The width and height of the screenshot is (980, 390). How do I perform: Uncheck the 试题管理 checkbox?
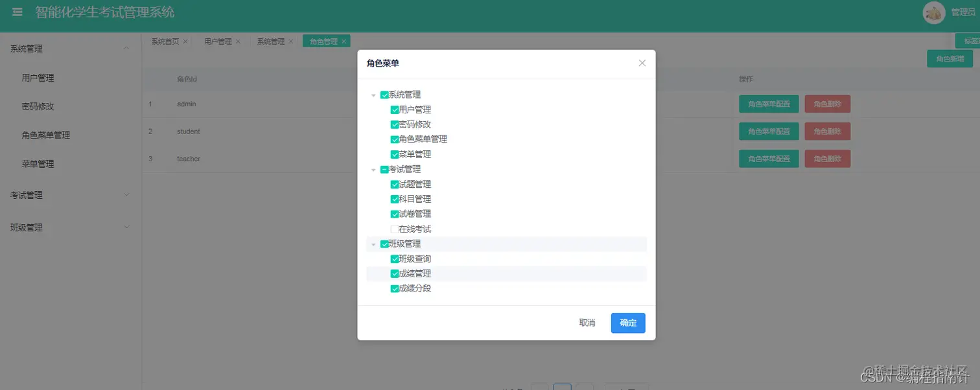coord(395,184)
